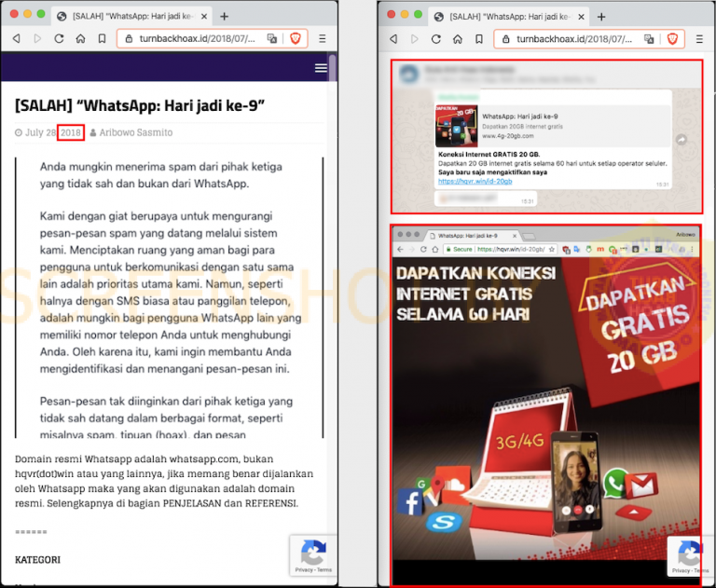Screen dimensions: 716x588
Task: Click the right window address bar URL
Action: (x=574, y=39)
